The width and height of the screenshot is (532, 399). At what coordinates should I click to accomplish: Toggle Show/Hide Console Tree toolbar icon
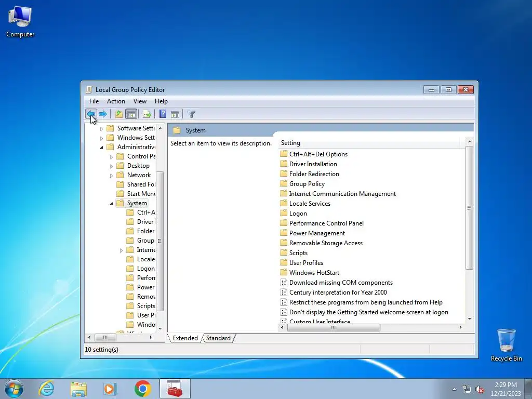coord(131,114)
